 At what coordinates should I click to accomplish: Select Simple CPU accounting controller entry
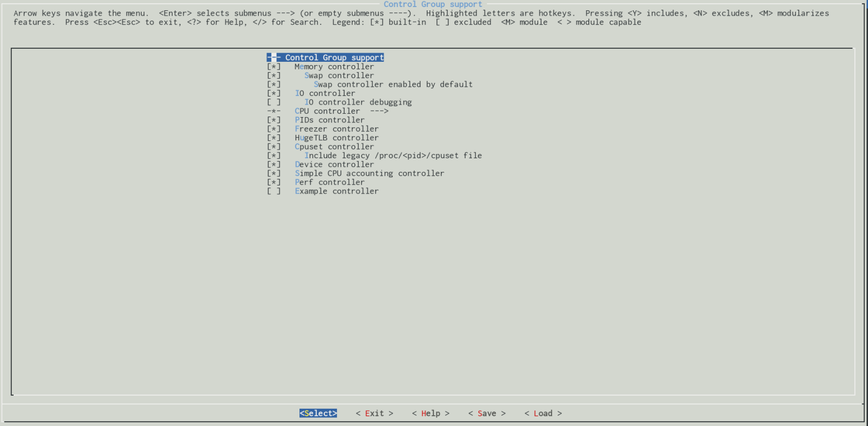pos(369,173)
